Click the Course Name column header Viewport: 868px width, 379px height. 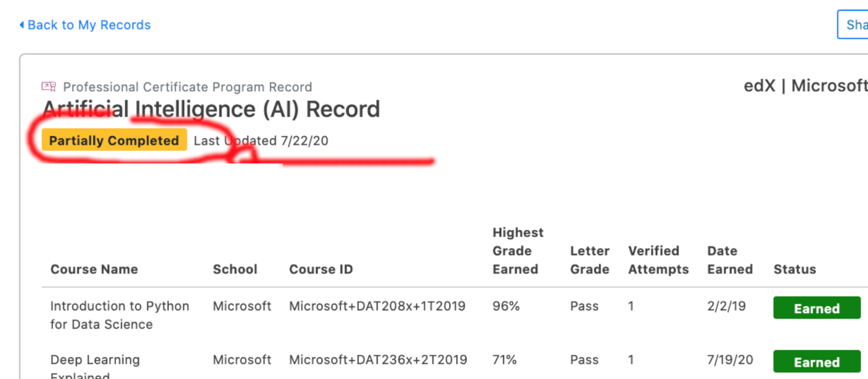click(x=94, y=269)
